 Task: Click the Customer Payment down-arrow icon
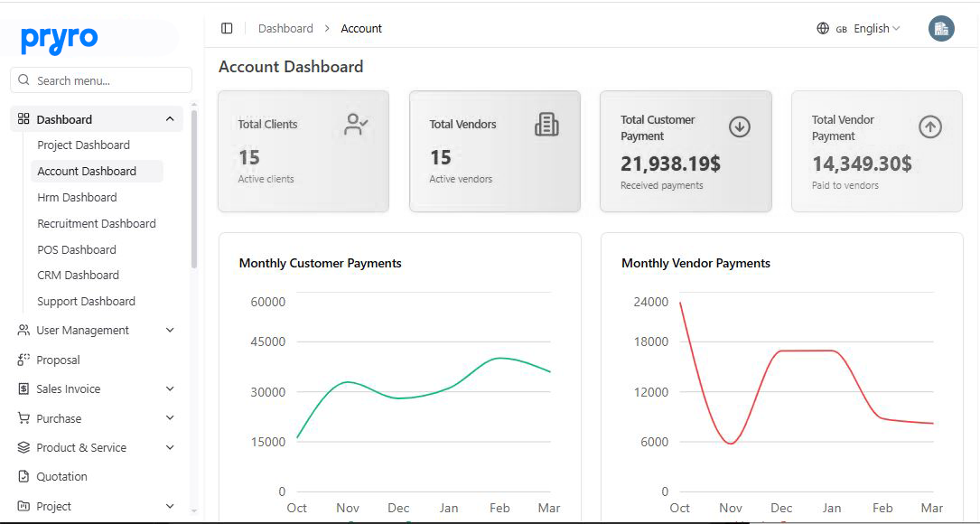(739, 127)
